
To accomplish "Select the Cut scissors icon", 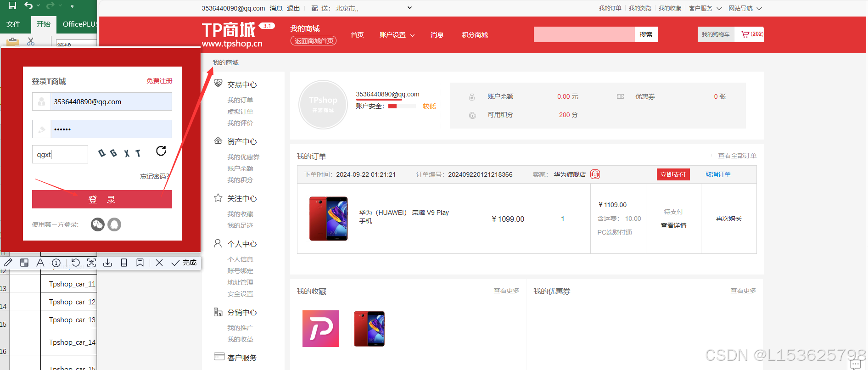I will tap(31, 41).
